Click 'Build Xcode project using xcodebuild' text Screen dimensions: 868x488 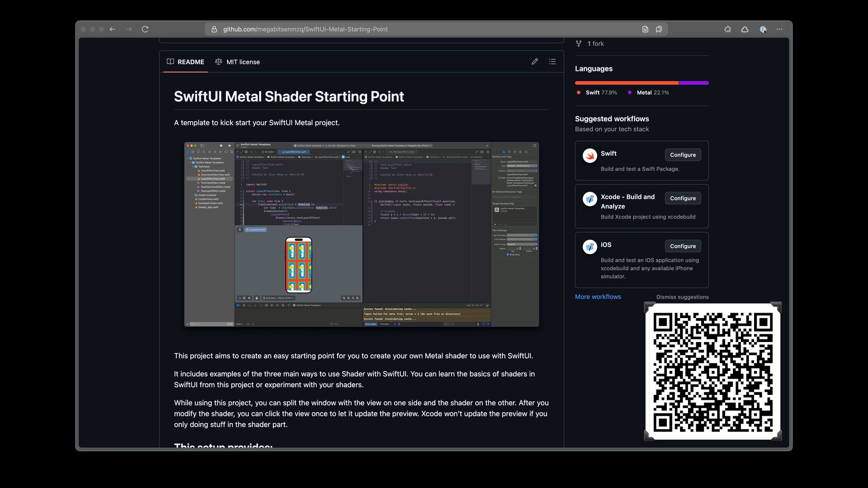[648, 217]
